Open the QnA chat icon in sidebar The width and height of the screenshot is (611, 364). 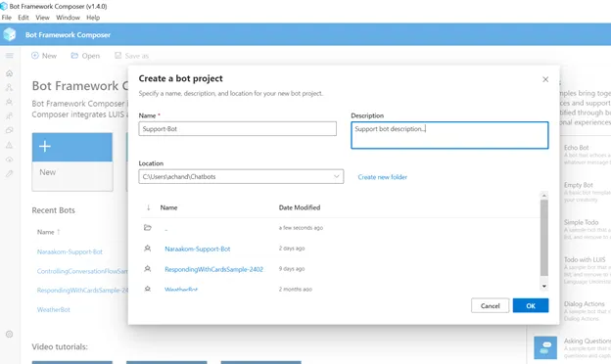(10, 130)
